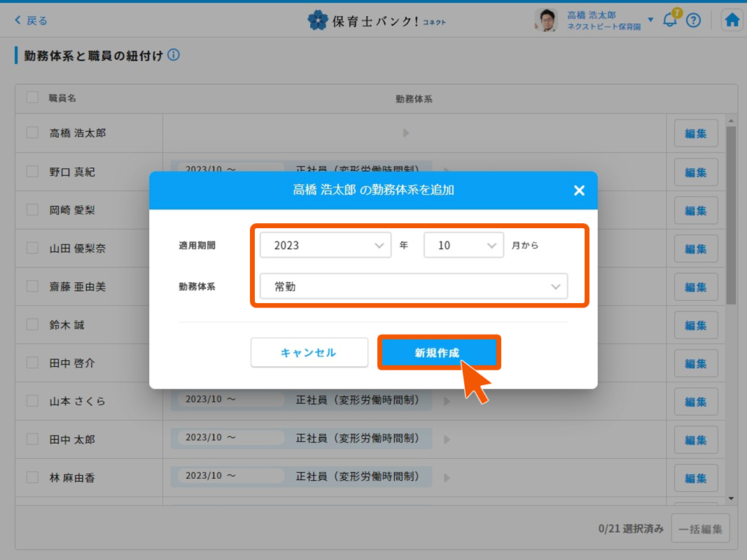
Task: Click the user profile avatar
Action: [x=545, y=20]
